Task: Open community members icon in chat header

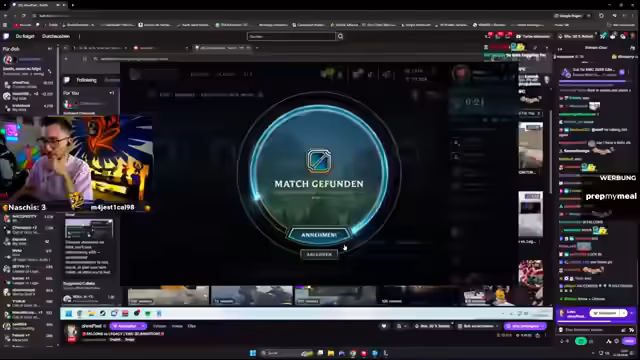Action: [x=633, y=49]
